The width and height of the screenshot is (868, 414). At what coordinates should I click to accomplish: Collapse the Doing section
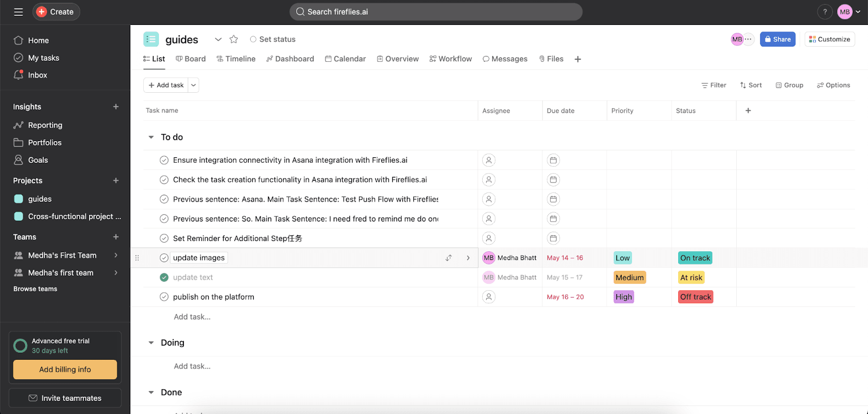coord(151,343)
